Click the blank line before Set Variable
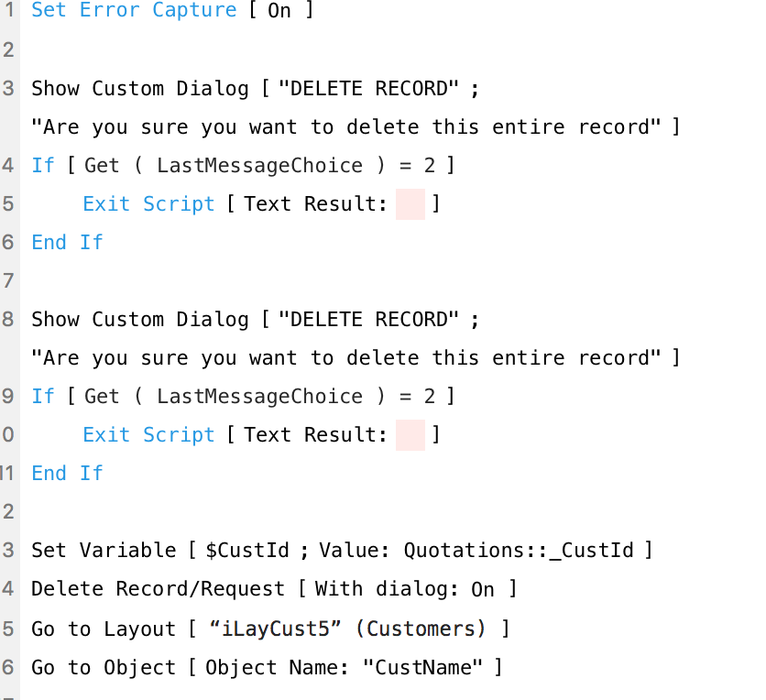Viewport: 766px width, 700px height. tap(391, 512)
